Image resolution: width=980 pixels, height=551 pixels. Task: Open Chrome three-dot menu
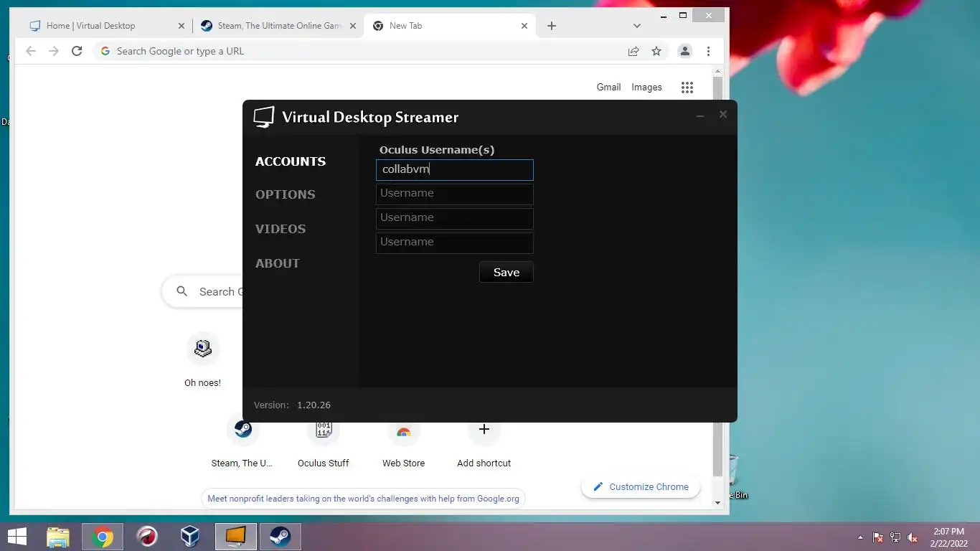point(708,51)
